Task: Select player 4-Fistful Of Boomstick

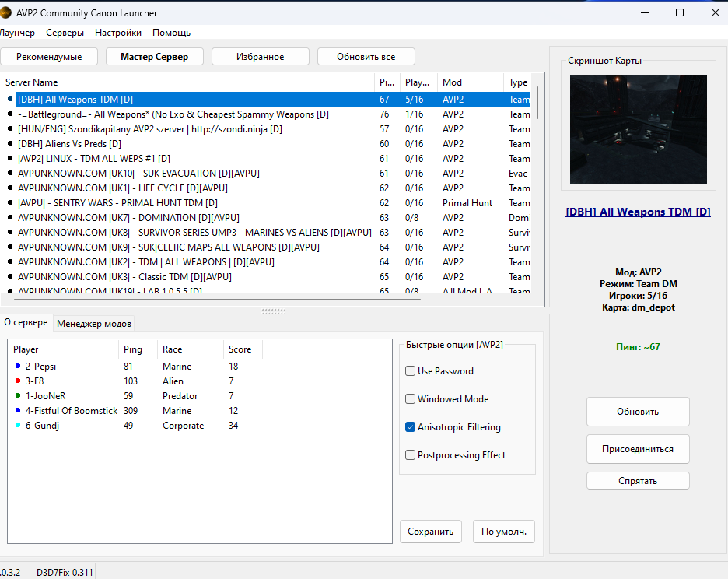Action: (x=135, y=411)
